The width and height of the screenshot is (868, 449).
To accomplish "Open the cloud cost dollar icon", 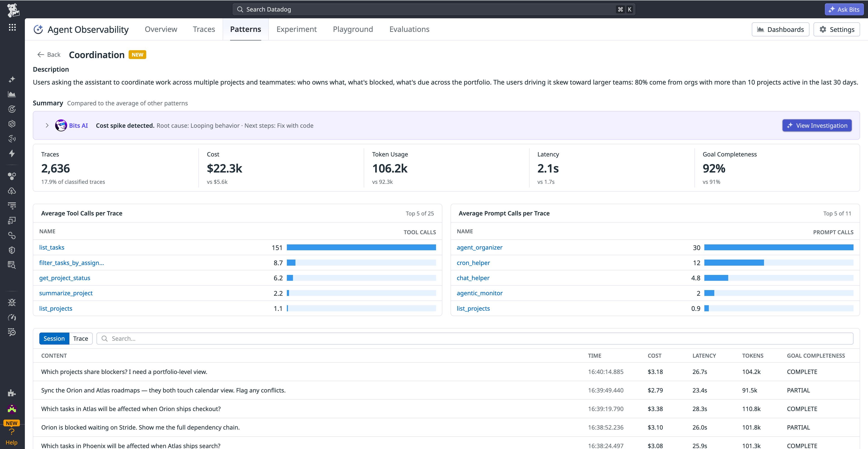I will pos(12,191).
